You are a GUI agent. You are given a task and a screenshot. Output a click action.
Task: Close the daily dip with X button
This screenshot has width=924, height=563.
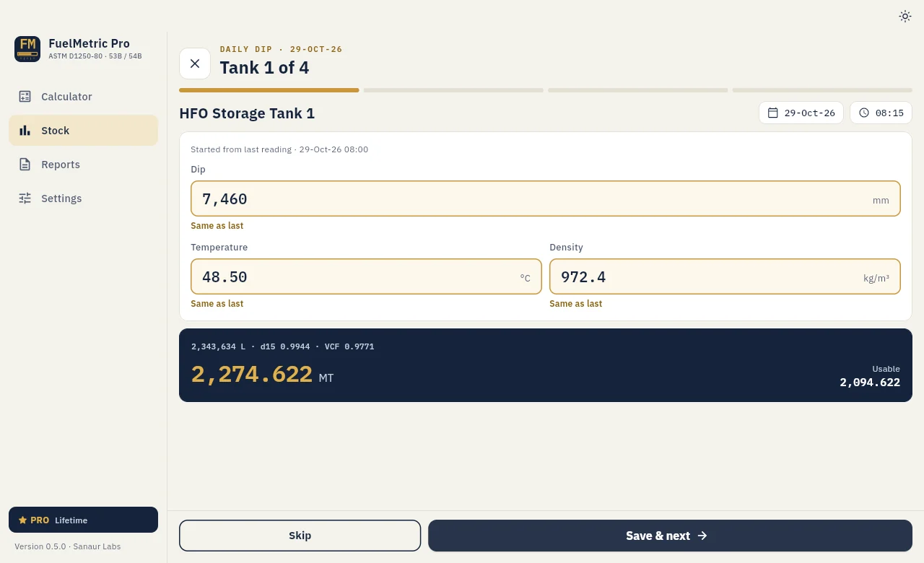(195, 64)
